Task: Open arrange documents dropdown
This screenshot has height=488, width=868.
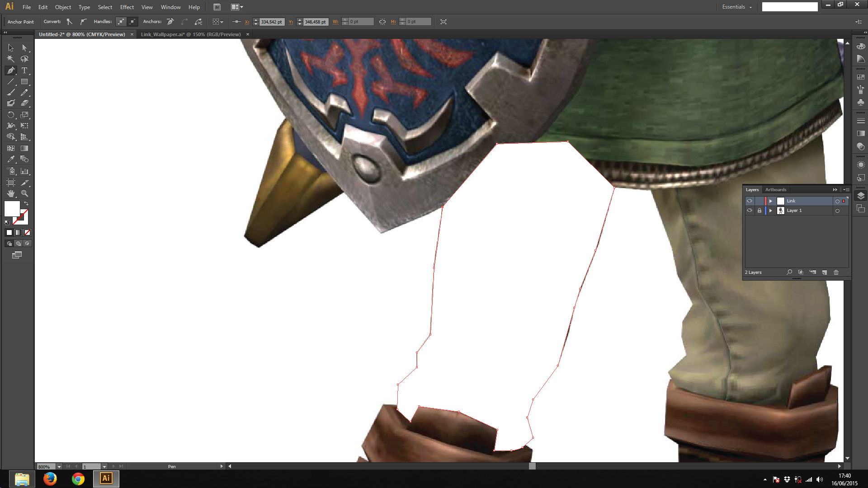Action: point(237,7)
